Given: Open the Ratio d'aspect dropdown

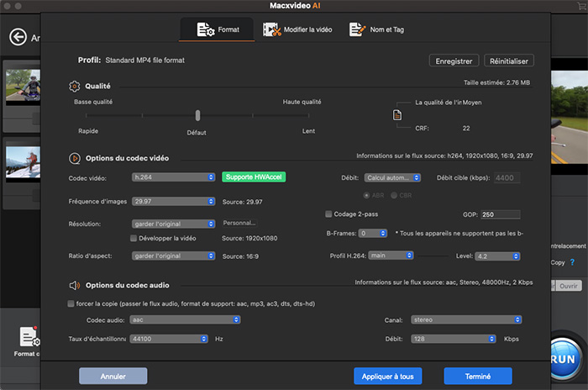Looking at the screenshot, I should coord(173,256).
